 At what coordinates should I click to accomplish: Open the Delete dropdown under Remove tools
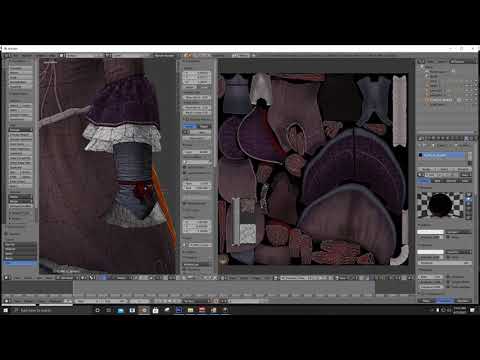tap(20, 197)
